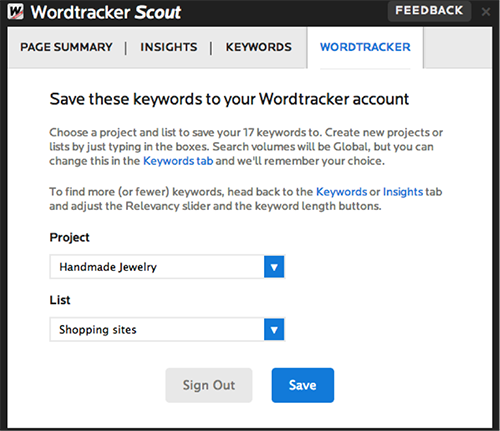
Task: Click the 'Save these keywords' heading
Action: [229, 99]
